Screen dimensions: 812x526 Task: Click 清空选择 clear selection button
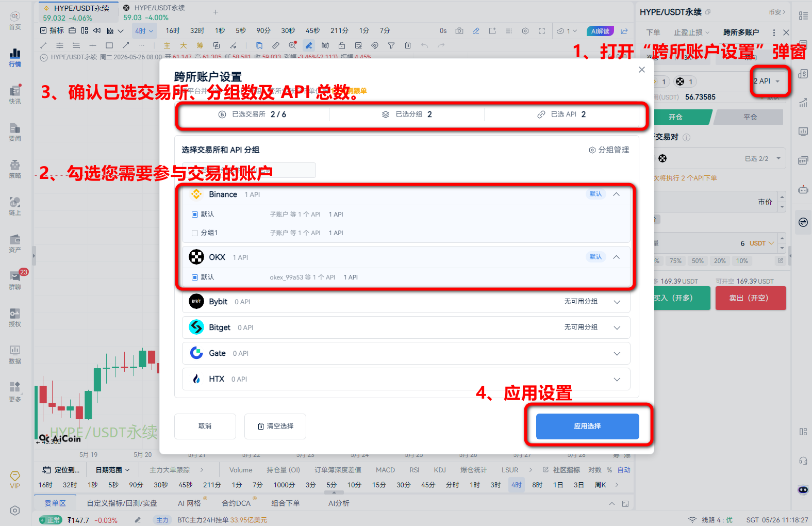coord(275,426)
